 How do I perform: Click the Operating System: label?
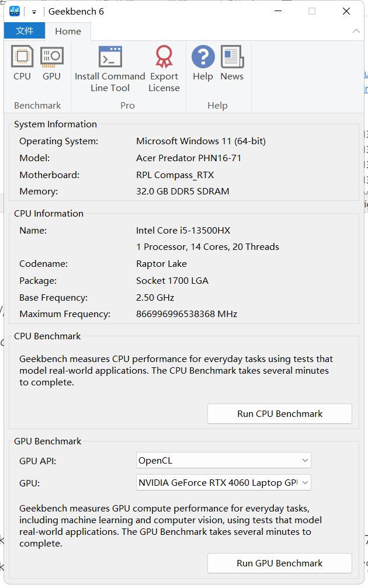click(59, 141)
